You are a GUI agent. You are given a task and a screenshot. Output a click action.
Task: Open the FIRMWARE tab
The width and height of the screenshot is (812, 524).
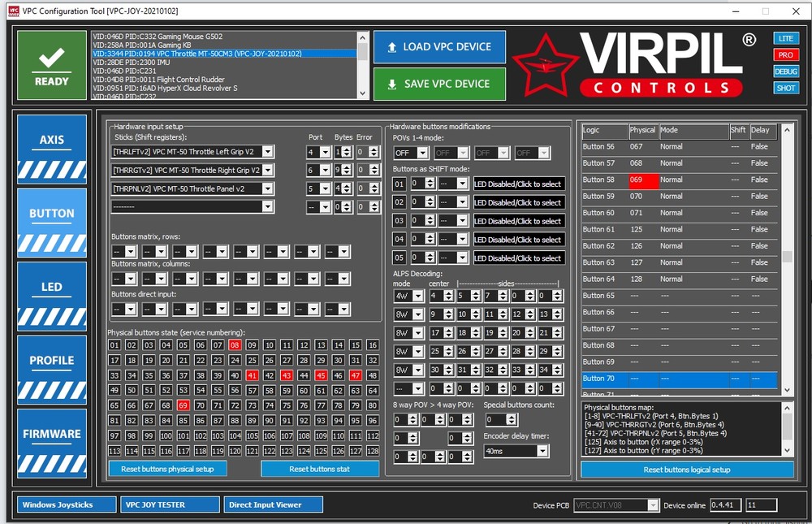(x=52, y=444)
